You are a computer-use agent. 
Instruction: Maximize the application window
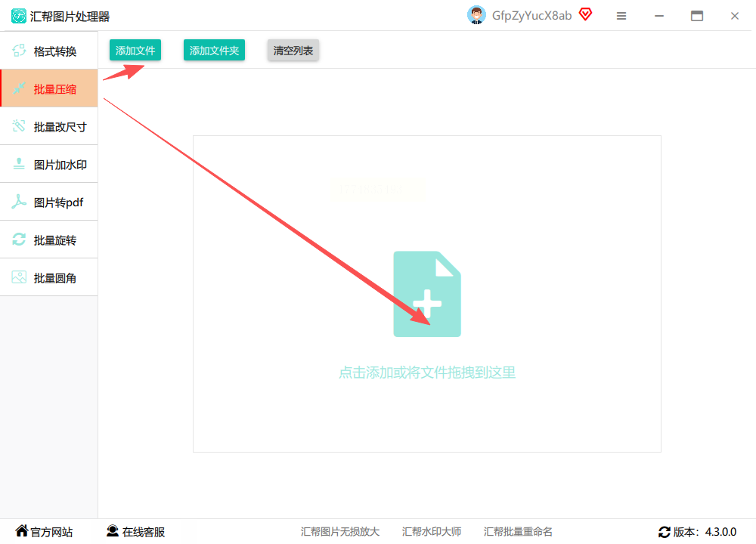(697, 16)
